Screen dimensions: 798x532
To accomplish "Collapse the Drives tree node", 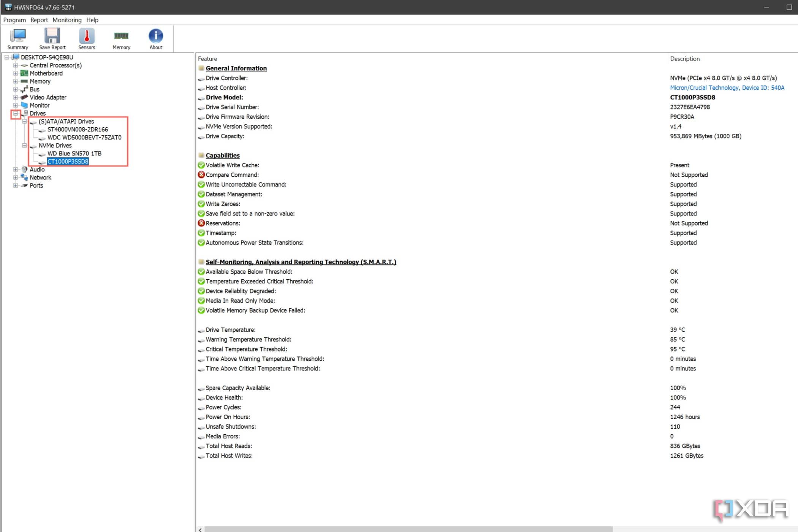I will click(16, 113).
